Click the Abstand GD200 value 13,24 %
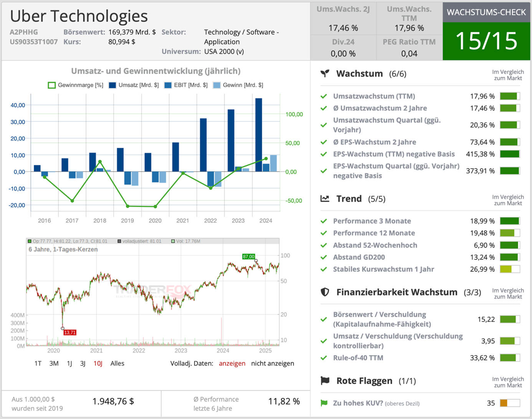The image size is (532, 419). pos(482,257)
